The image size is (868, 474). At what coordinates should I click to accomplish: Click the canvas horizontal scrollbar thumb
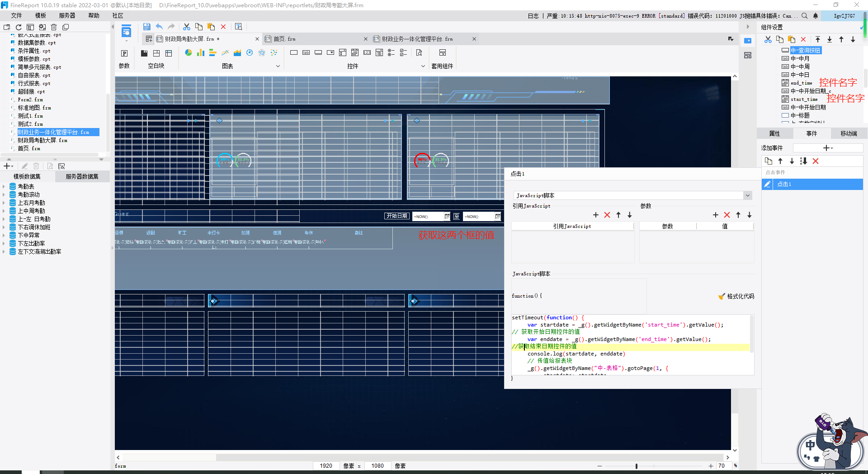170,457
